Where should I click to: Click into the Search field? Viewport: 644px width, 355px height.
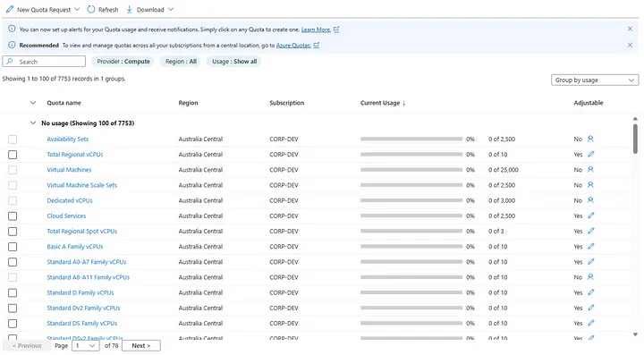[44, 61]
